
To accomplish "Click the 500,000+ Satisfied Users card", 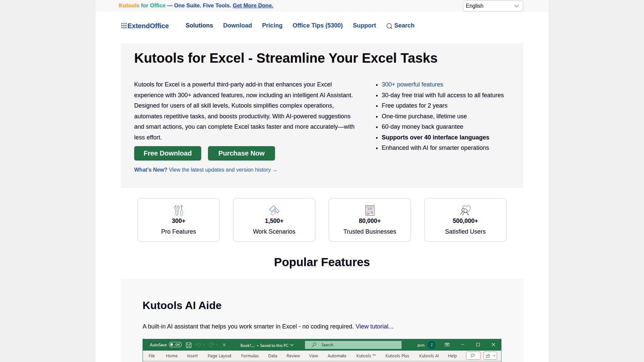I will click(x=465, y=220).
